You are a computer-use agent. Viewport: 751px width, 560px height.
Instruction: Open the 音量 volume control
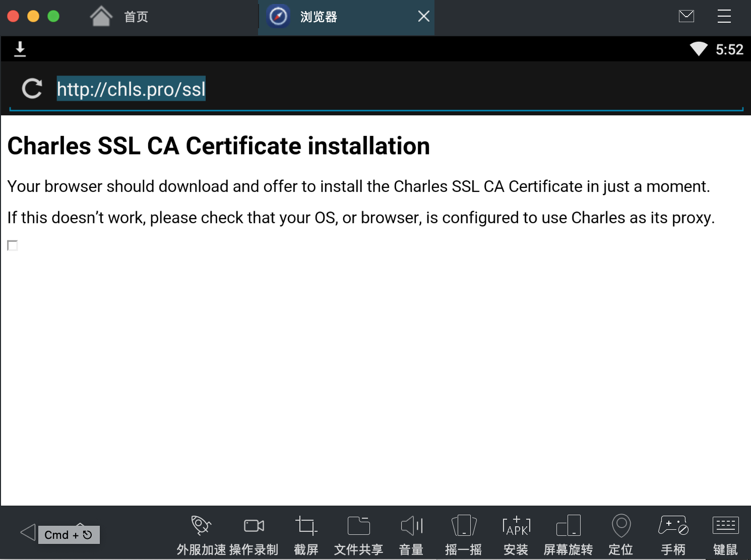point(411,536)
